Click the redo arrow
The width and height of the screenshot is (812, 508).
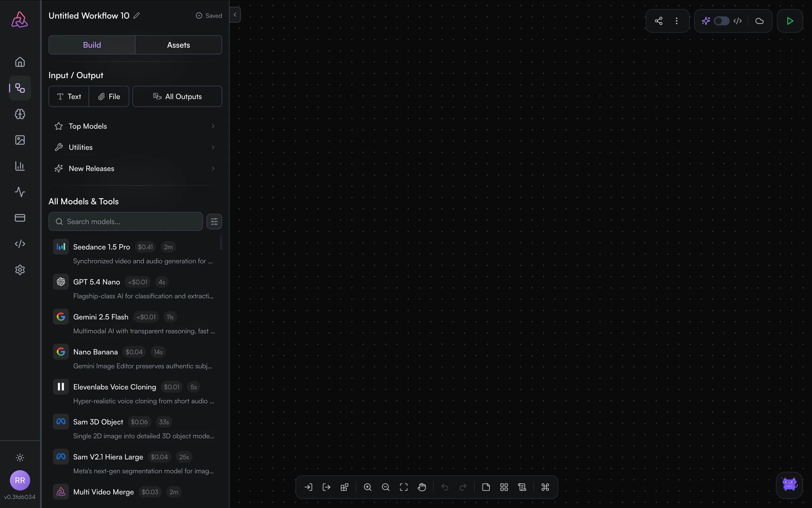463,487
